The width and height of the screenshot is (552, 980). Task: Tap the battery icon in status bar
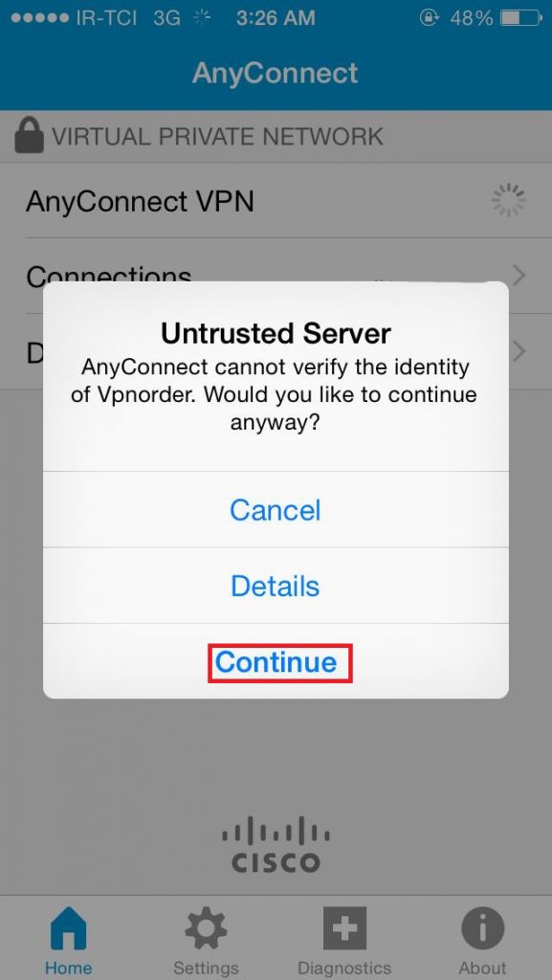(520, 18)
